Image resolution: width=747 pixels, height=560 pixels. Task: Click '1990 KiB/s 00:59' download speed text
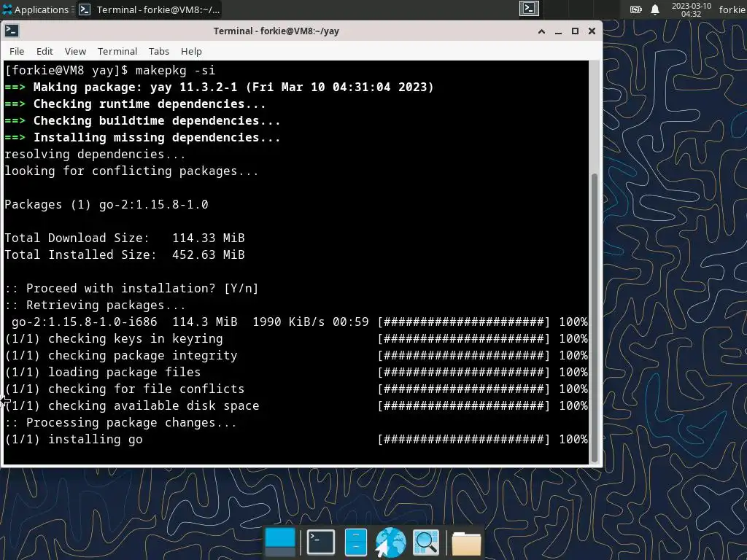point(311,322)
